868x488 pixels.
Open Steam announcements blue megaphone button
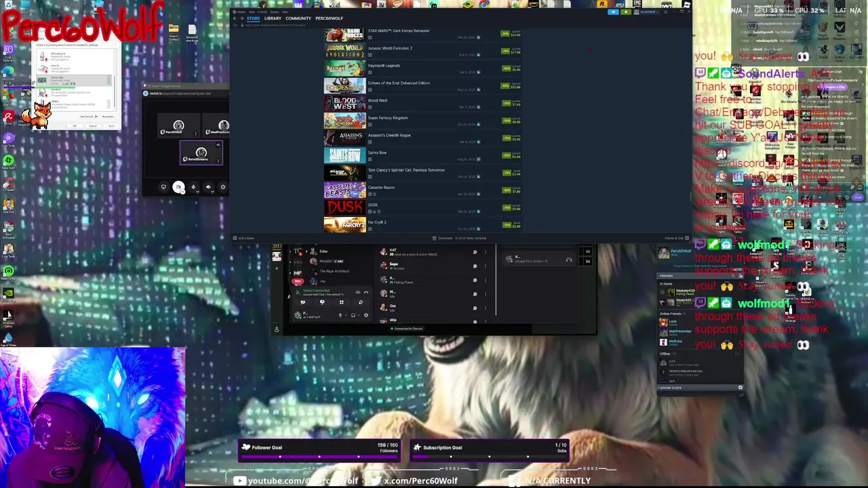pyautogui.click(x=613, y=12)
